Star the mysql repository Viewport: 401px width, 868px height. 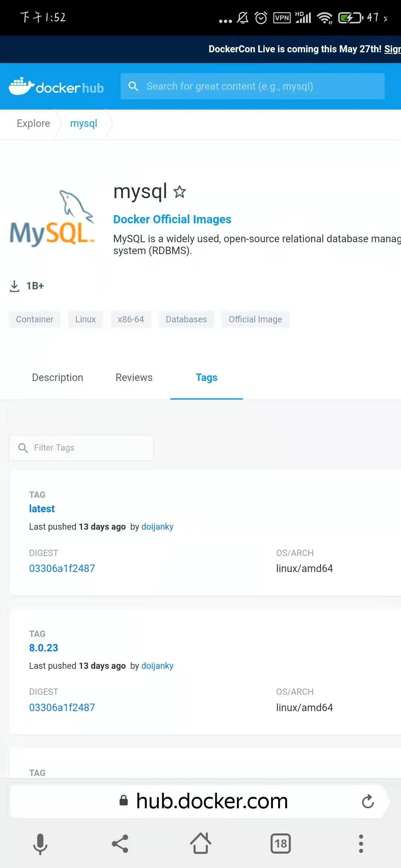[x=180, y=192]
